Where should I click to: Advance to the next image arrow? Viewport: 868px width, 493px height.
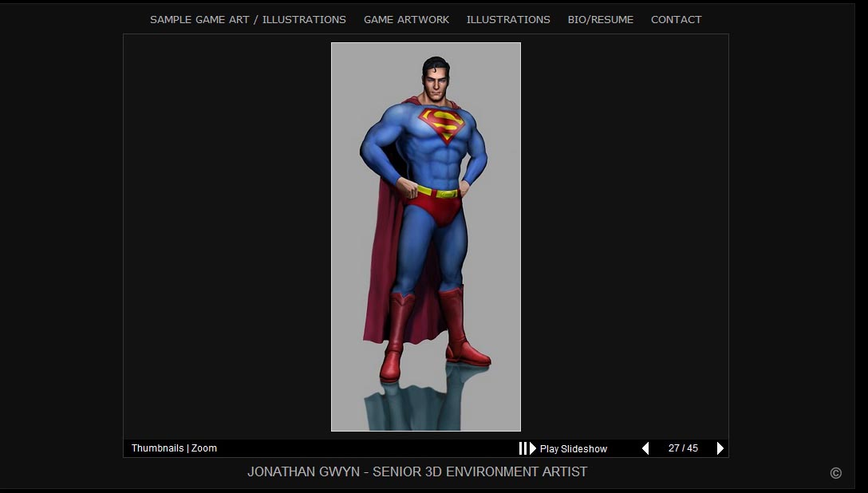click(x=720, y=448)
